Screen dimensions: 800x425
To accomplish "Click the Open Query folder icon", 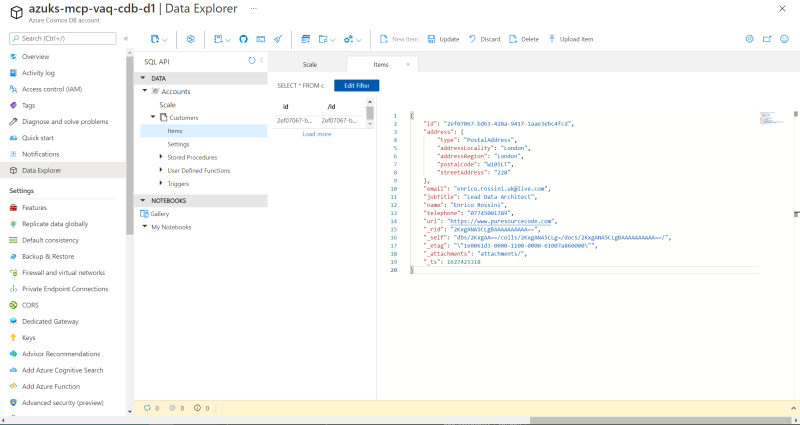I will pos(323,39).
